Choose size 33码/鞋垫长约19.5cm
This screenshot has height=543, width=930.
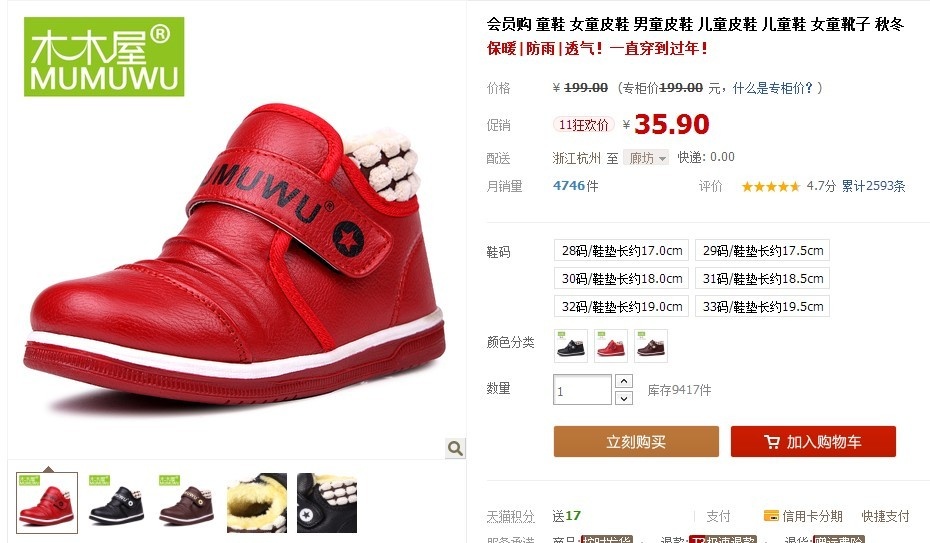tap(762, 306)
